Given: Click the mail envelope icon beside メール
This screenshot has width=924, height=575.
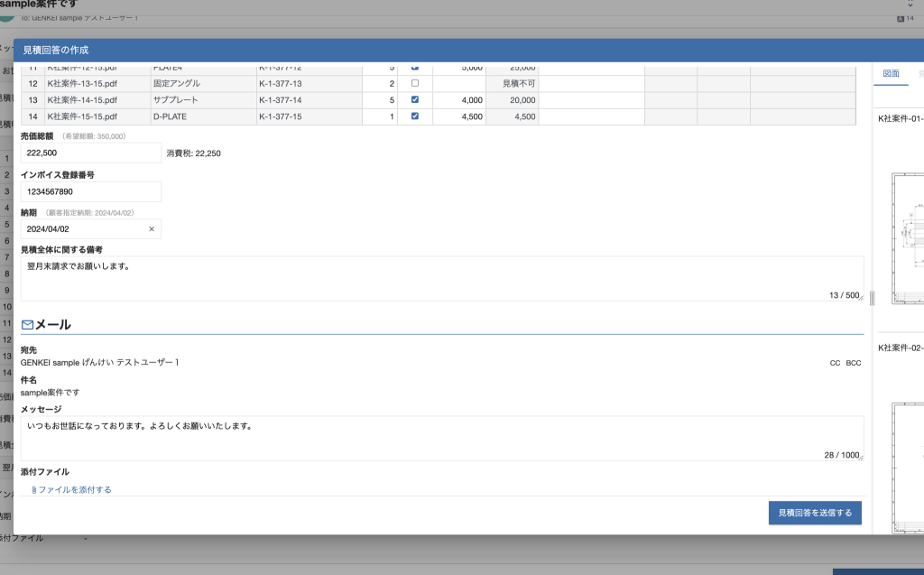Looking at the screenshot, I should 27,325.
